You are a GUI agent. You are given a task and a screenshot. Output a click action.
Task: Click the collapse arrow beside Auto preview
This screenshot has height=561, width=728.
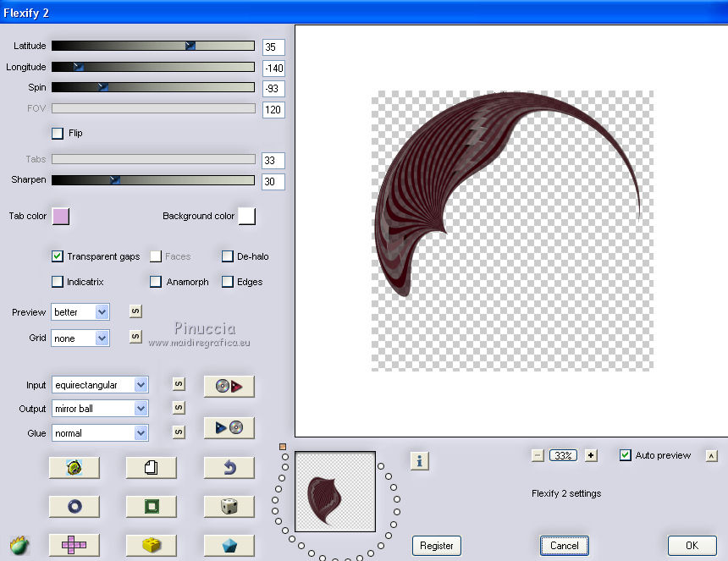[712, 456]
